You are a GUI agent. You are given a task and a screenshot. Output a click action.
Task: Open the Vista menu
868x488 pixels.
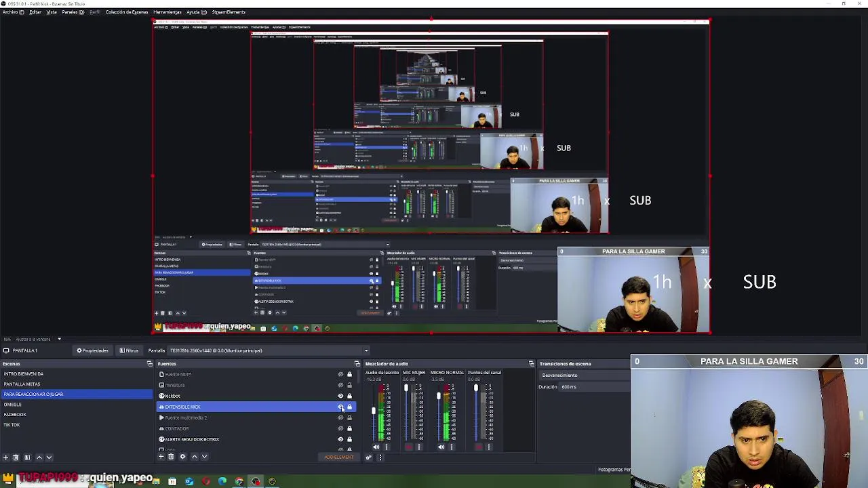click(52, 12)
